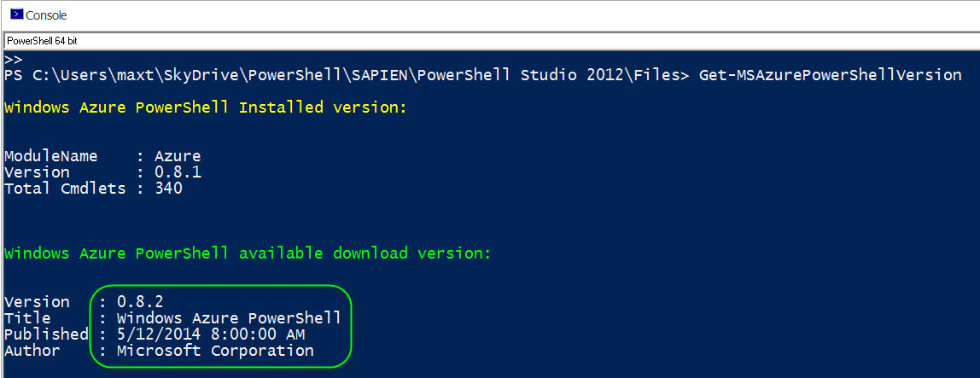The height and width of the screenshot is (378, 980).
Task: Click the Title Windows Azure PowerShell value
Action: 229,318
